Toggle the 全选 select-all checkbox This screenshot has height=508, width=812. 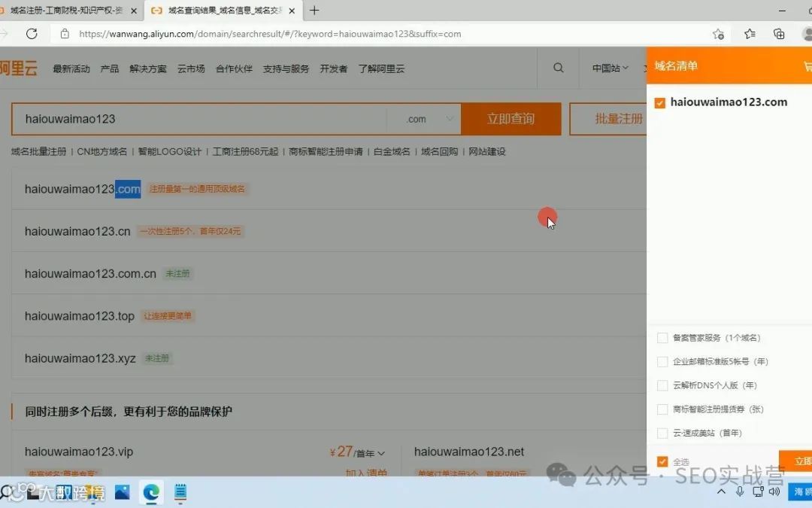pyautogui.click(x=662, y=461)
